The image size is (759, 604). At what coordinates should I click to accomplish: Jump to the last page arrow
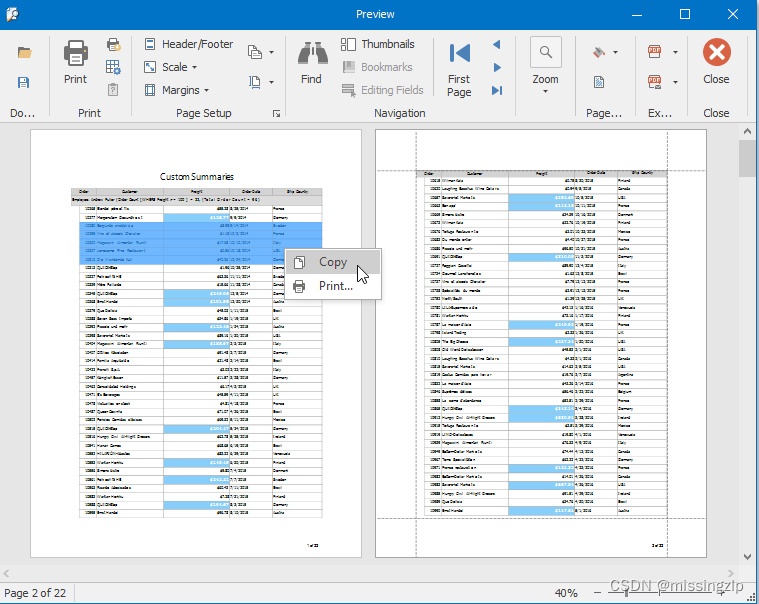497,90
